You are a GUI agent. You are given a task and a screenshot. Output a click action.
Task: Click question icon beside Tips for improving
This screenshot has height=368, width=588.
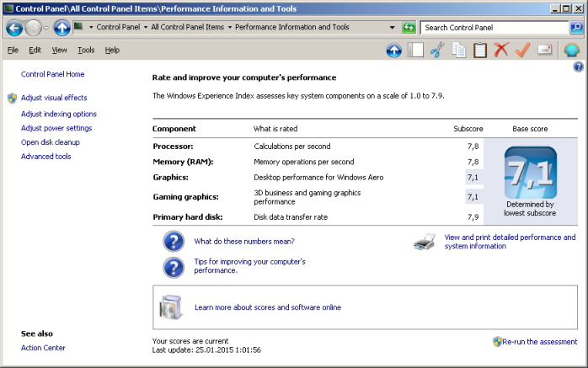click(174, 267)
